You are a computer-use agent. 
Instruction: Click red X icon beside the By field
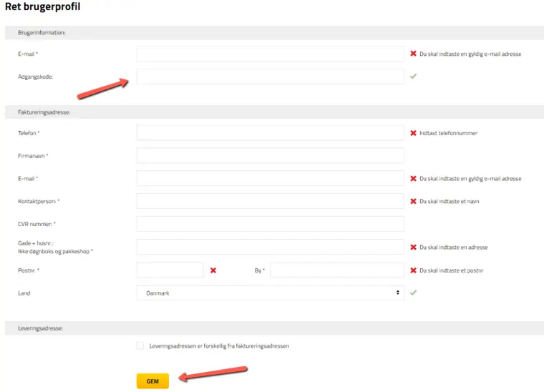(x=413, y=270)
